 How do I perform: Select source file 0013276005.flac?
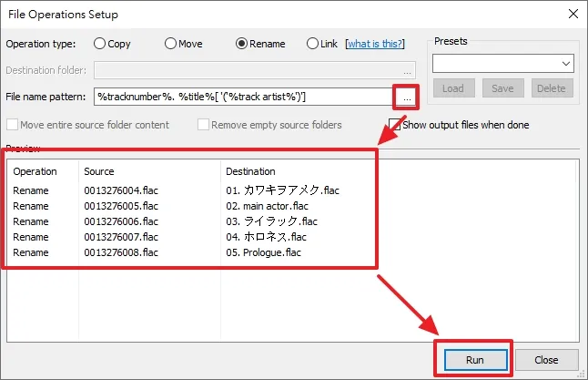pos(121,206)
